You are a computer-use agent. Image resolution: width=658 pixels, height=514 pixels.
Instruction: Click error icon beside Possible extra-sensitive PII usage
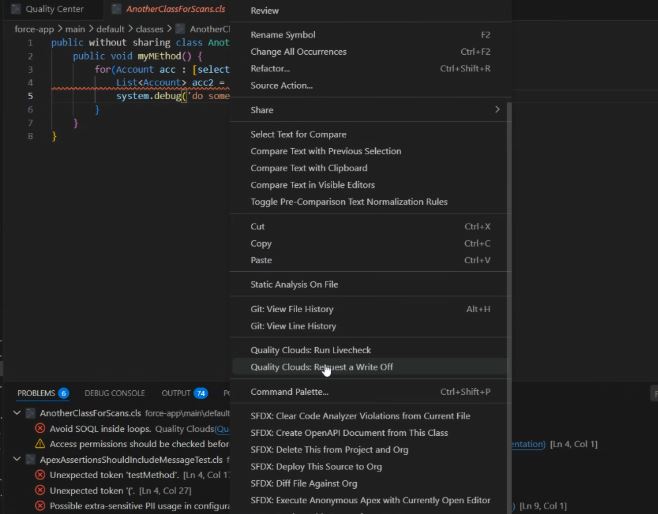(x=40, y=507)
